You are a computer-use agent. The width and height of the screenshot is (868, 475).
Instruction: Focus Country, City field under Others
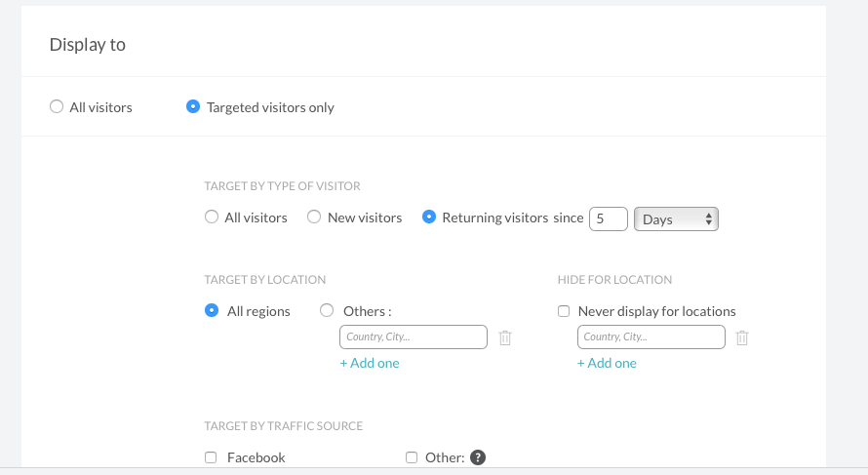click(413, 336)
